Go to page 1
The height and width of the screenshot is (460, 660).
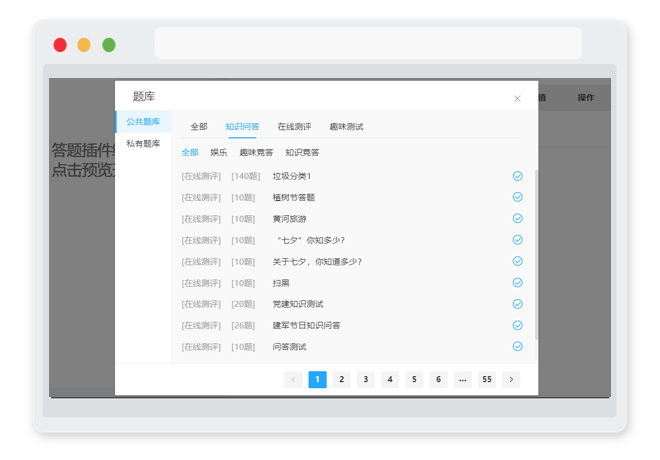coord(317,379)
